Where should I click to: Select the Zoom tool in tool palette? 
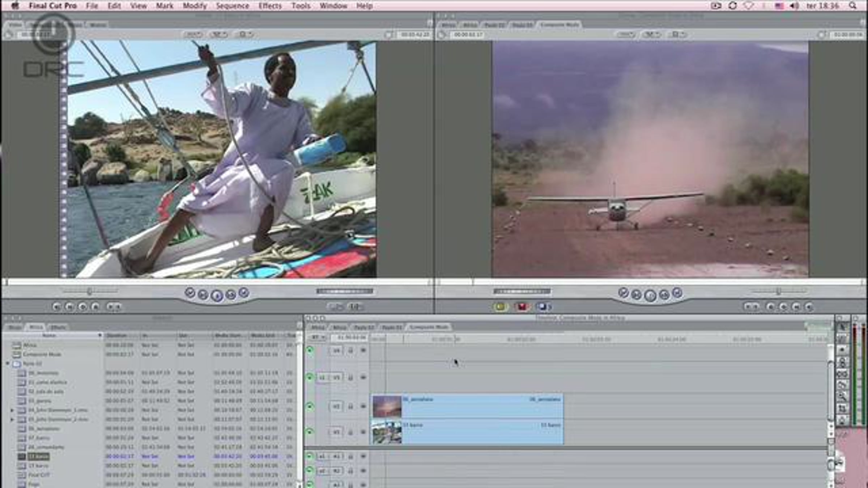pyautogui.click(x=842, y=397)
